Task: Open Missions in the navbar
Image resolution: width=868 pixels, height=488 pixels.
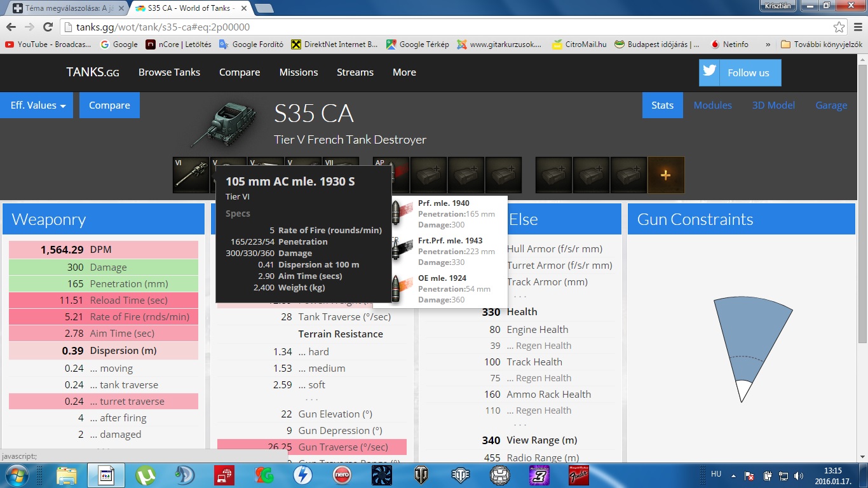Action: click(x=299, y=72)
